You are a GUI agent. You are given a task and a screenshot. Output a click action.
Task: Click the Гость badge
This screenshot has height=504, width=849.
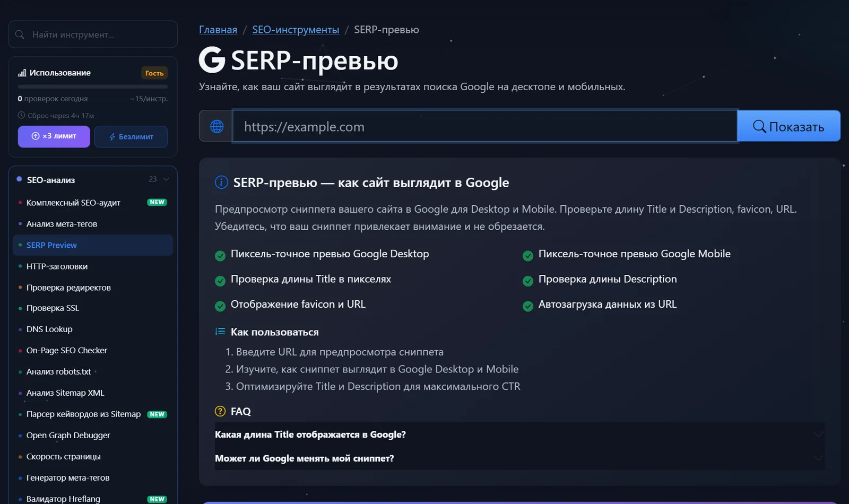[x=154, y=73]
